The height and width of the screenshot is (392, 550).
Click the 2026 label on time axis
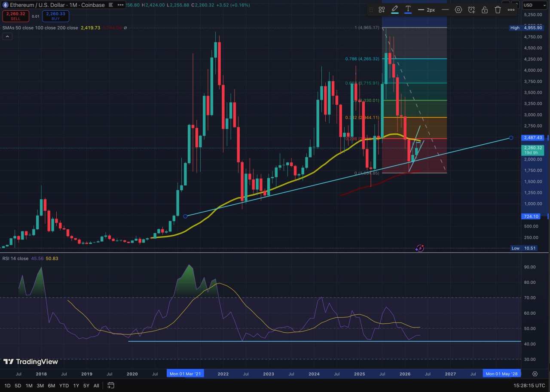coord(405,374)
